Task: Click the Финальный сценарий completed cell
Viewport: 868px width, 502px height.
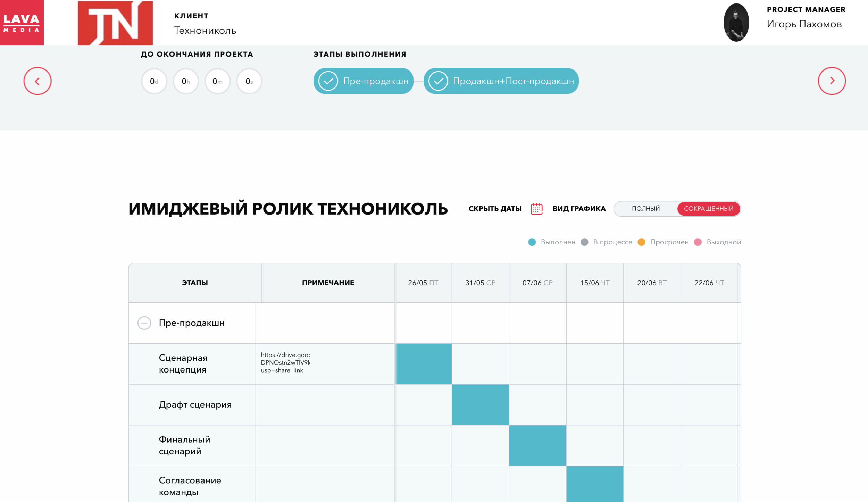Action: tap(537, 445)
